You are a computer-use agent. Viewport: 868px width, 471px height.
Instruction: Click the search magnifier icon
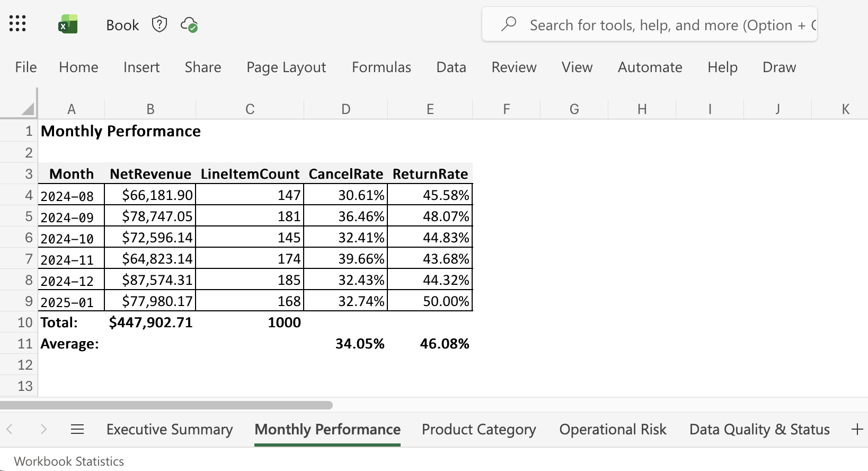coord(509,24)
